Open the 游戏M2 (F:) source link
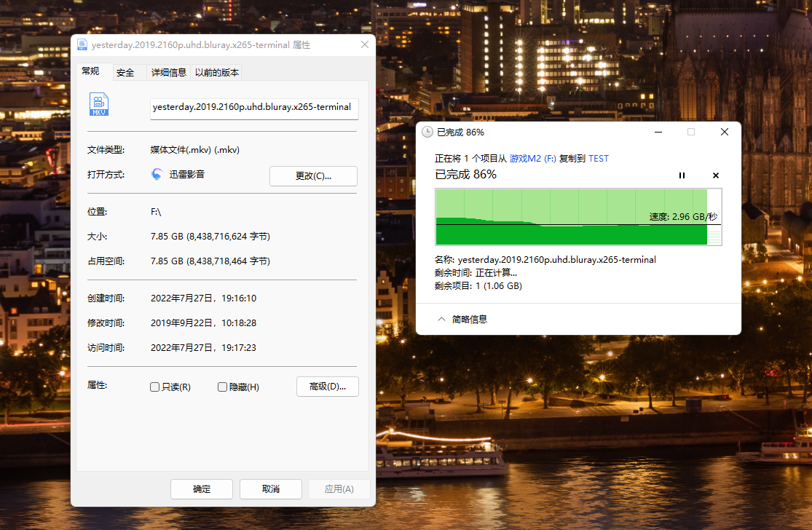Viewport: 812px width, 530px height. coord(532,159)
